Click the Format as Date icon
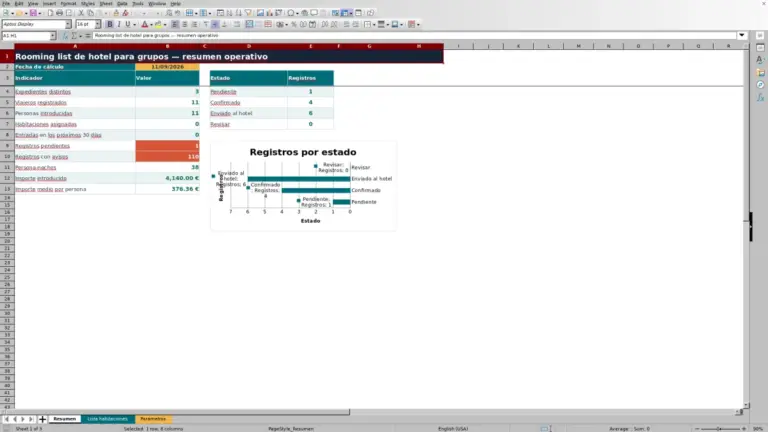768x432 pixels. [312, 24]
